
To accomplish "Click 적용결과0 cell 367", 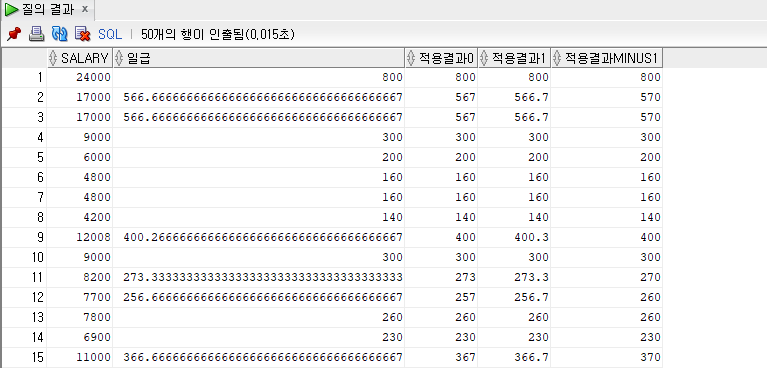I will click(x=441, y=357).
